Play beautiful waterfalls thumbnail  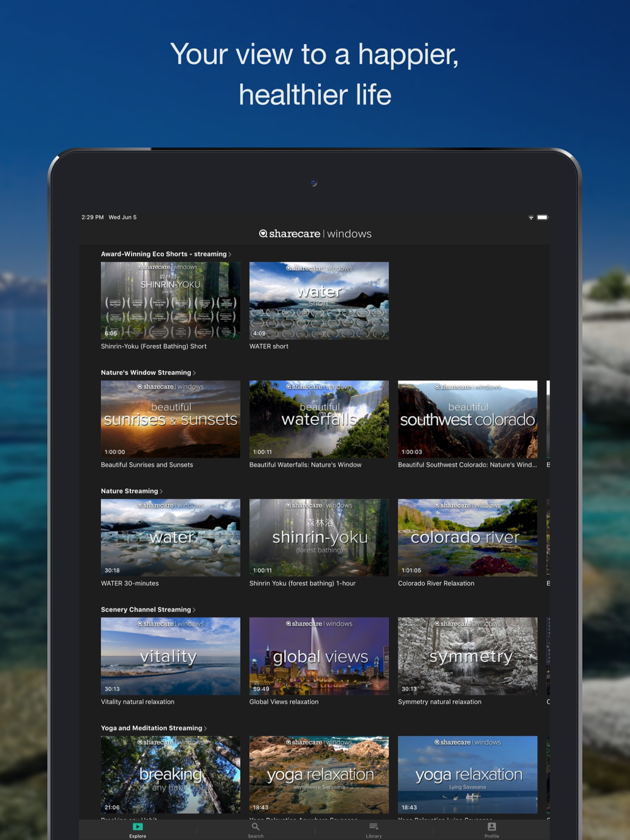pos(319,419)
